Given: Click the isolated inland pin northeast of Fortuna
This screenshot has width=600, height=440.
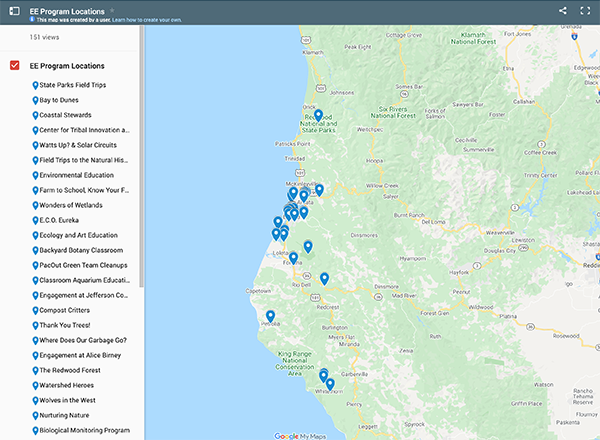Looking at the screenshot, I should (308, 246).
